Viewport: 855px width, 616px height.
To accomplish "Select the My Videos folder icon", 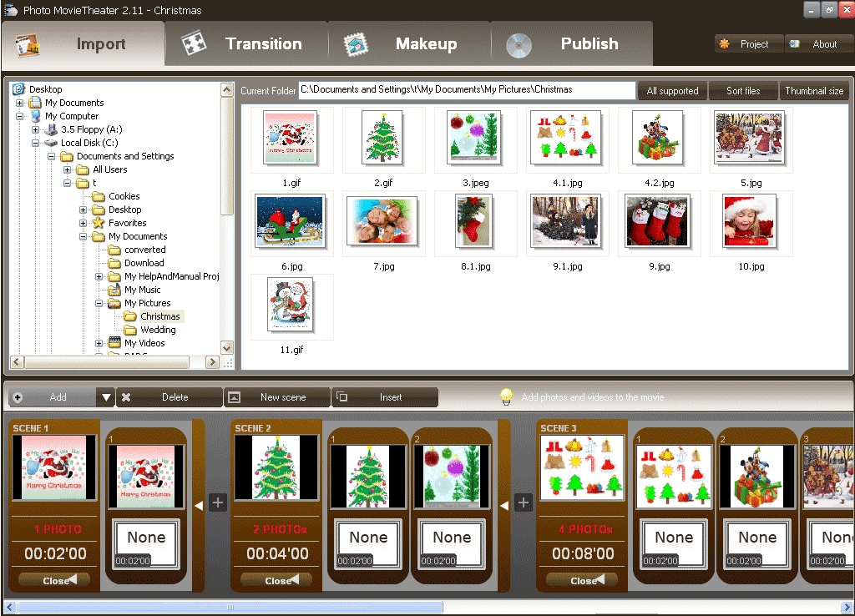I will pyautogui.click(x=114, y=343).
